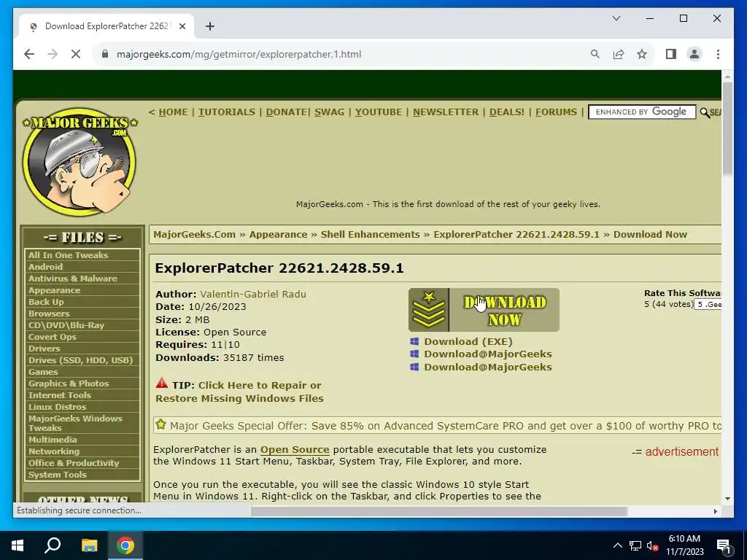Select the Office & Productivity category
747x560 pixels.
point(82,463)
